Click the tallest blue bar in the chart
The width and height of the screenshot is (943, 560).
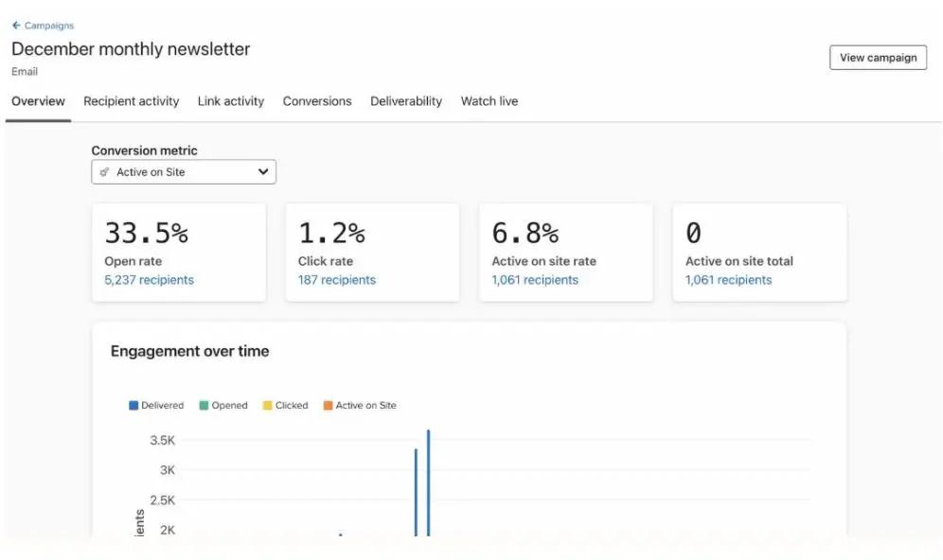point(430,482)
